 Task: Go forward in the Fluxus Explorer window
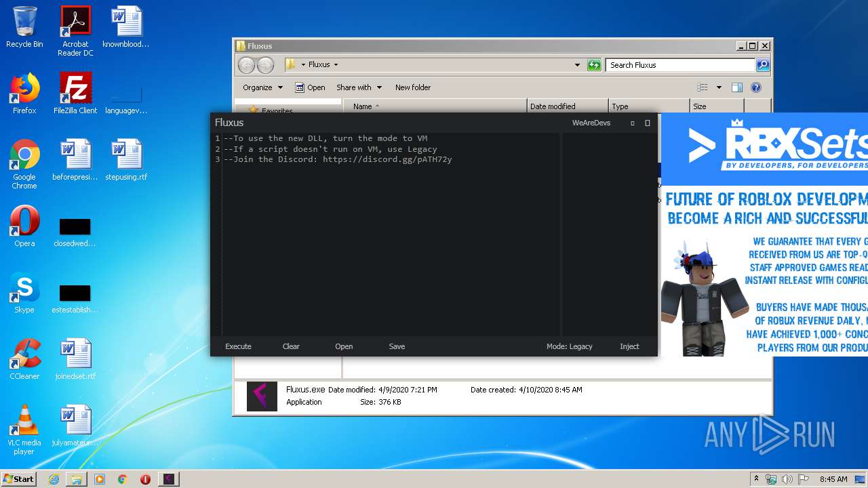[265, 65]
